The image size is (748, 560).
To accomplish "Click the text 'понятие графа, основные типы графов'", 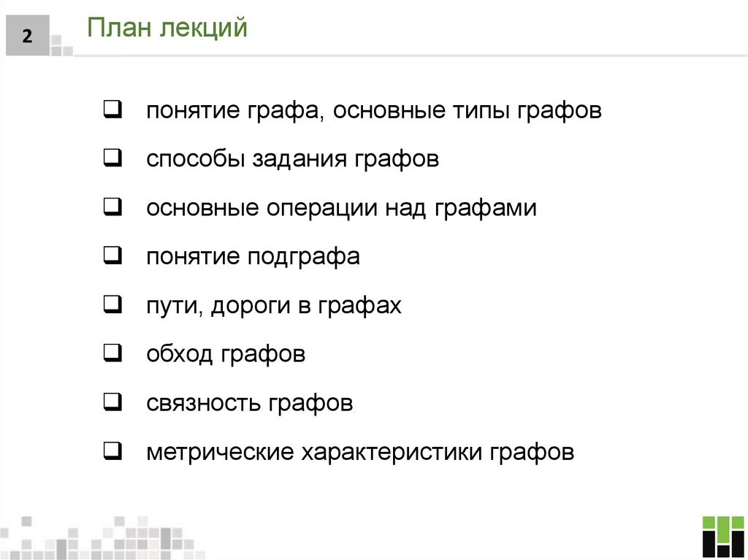I will point(373,112).
